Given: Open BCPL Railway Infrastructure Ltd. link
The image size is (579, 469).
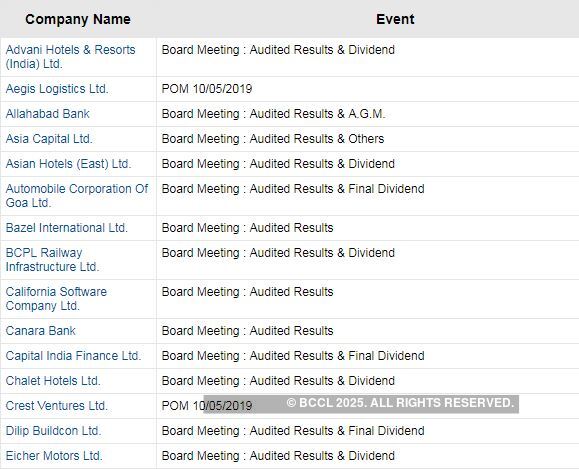Looking at the screenshot, I should click(52, 260).
